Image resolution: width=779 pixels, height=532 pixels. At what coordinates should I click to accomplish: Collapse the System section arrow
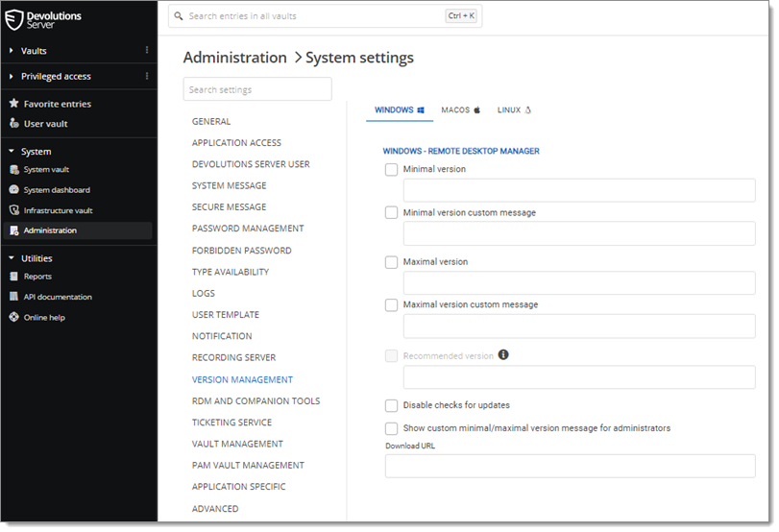[11, 151]
